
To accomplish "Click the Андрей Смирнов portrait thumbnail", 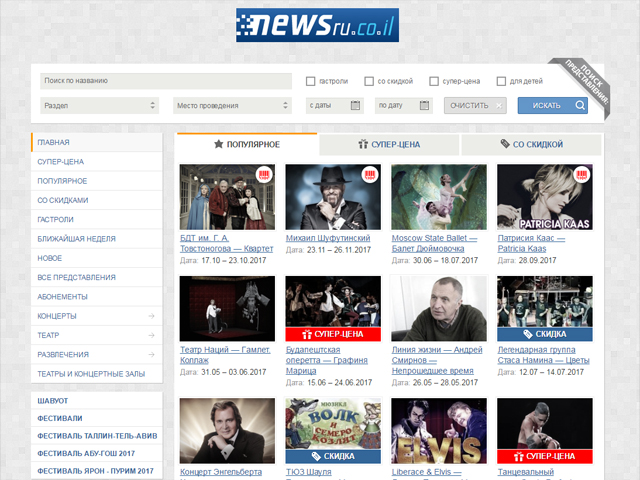I will (x=439, y=309).
